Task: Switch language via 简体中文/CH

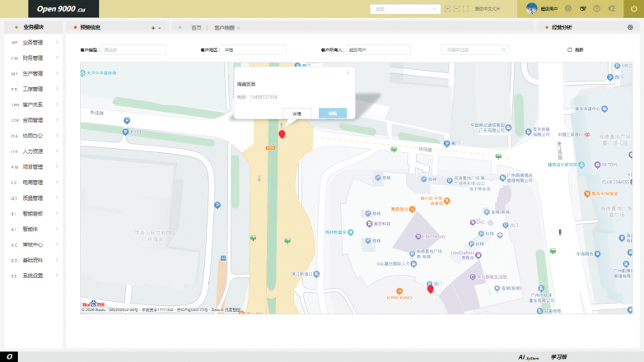Action: point(487,8)
